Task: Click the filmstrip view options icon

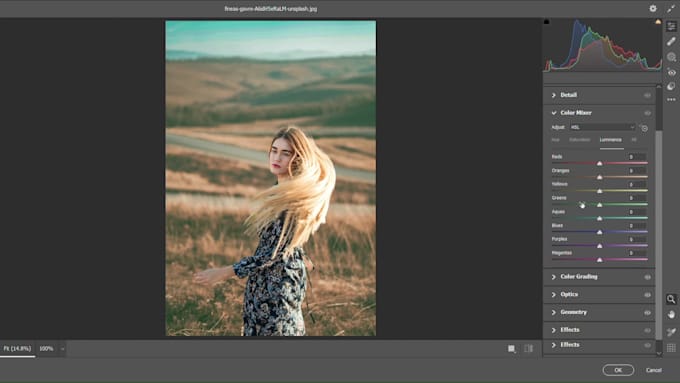Action: [512, 349]
